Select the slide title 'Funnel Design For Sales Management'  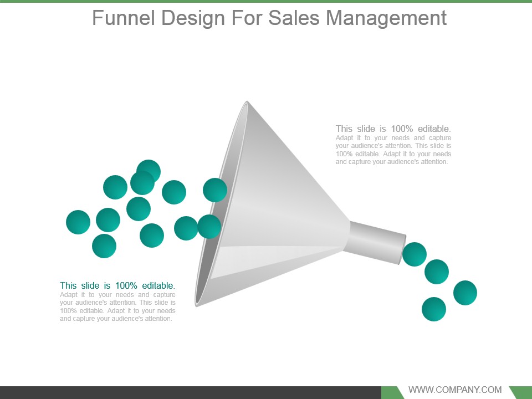click(269, 18)
